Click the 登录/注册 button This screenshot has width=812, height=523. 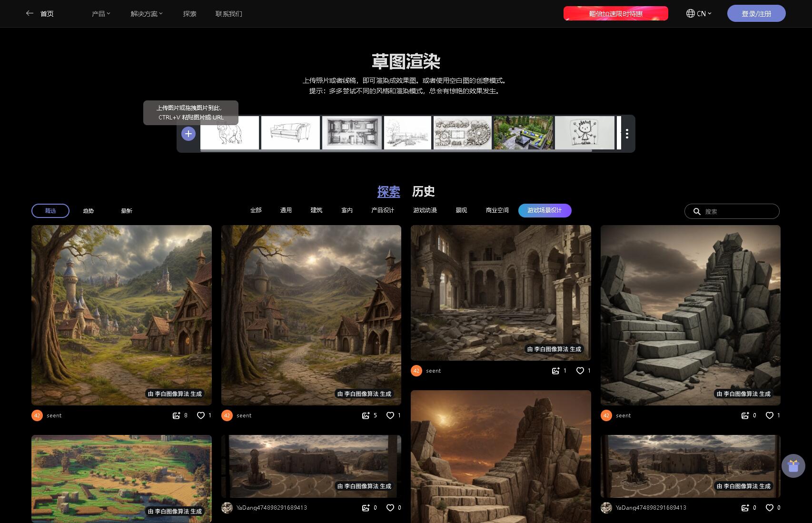756,13
